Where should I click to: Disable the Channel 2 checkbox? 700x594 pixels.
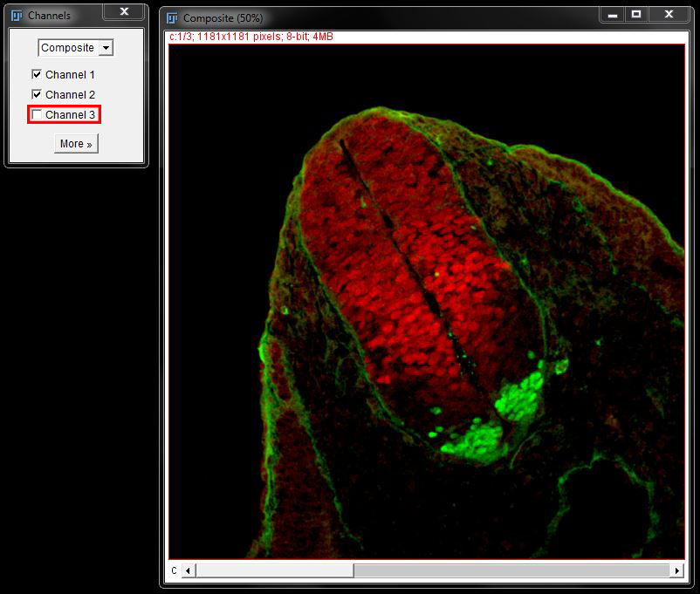(37, 94)
